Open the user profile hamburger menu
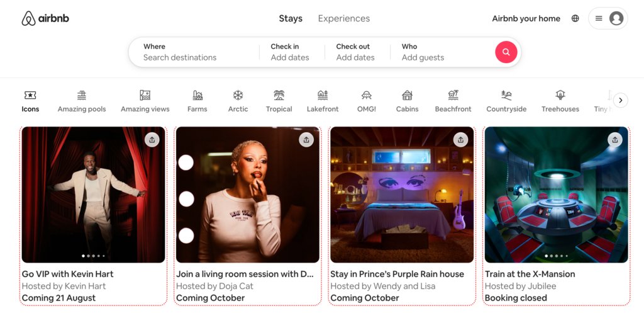 tap(608, 19)
